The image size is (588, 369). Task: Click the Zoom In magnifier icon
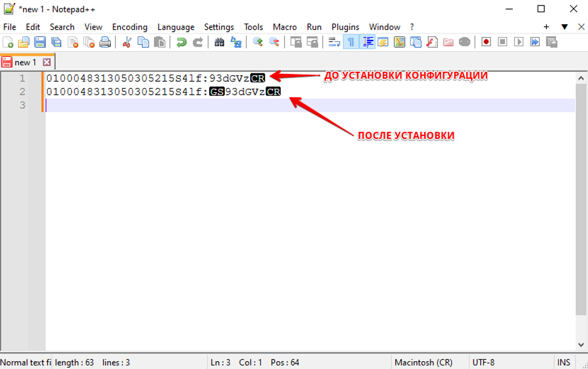pos(258,42)
